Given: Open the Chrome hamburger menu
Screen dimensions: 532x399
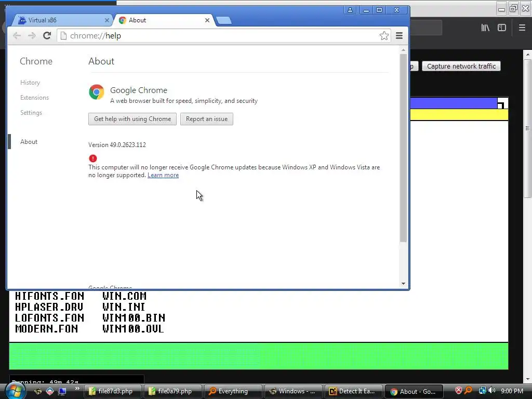Looking at the screenshot, I should pos(399,36).
